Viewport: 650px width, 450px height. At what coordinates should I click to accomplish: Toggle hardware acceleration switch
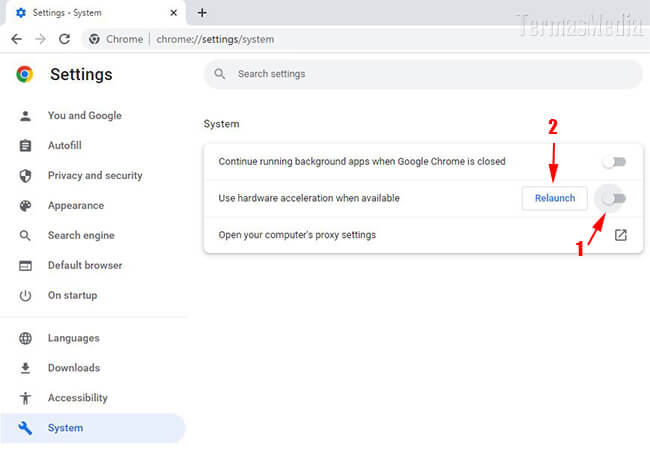point(614,198)
